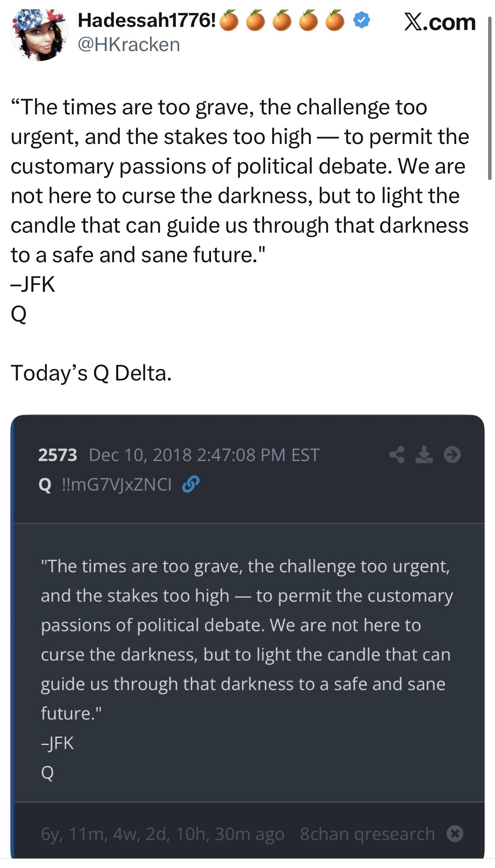Image resolution: width=495 pixels, height=868 pixels.
Task: Click the vertical scrollbar thumb
Action: click(x=490, y=98)
